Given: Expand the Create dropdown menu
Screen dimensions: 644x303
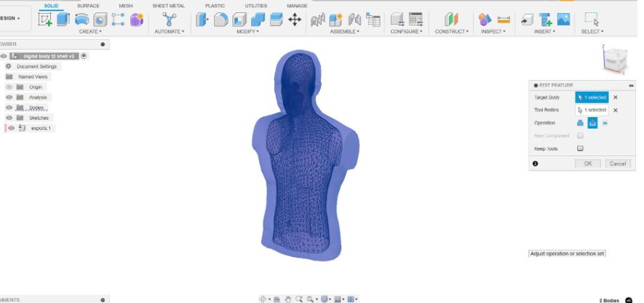Looking at the screenshot, I should tap(90, 32).
